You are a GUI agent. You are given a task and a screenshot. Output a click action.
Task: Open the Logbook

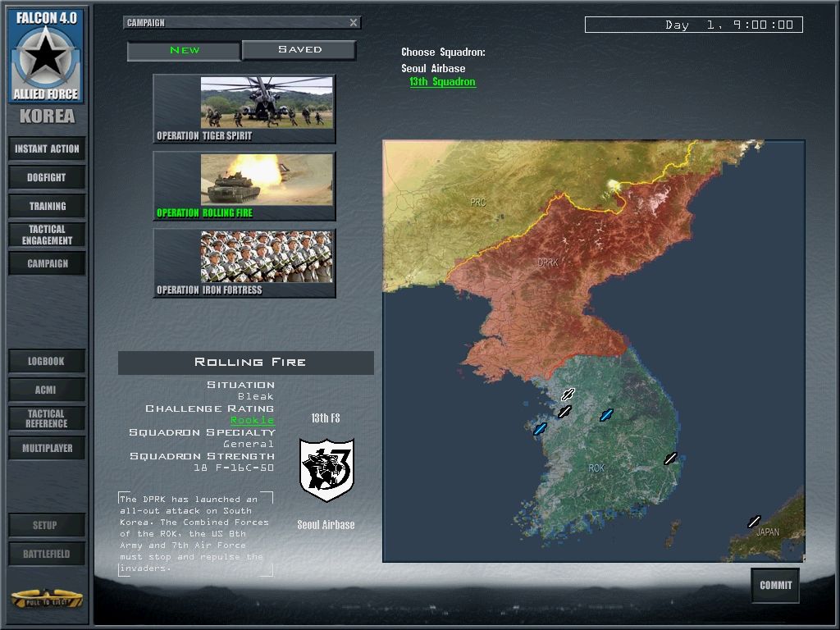coord(47,361)
